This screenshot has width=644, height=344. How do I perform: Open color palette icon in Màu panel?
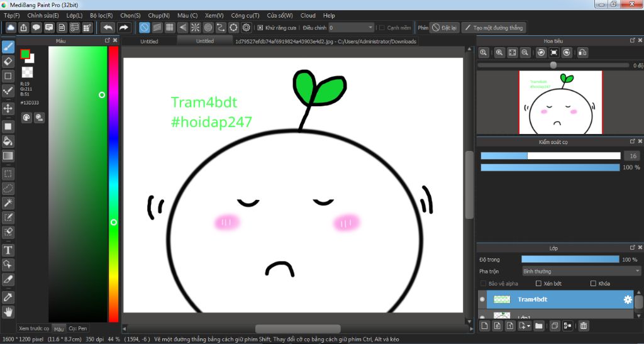[x=26, y=118]
